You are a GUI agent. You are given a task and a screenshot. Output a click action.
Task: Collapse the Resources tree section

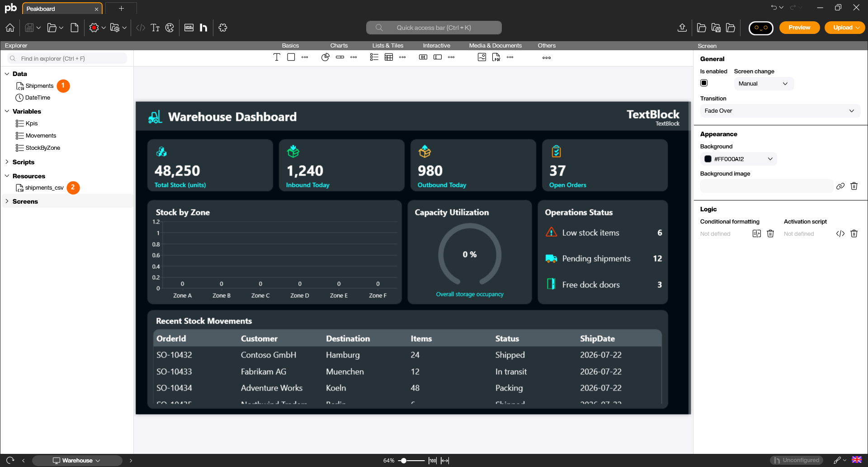(7, 176)
